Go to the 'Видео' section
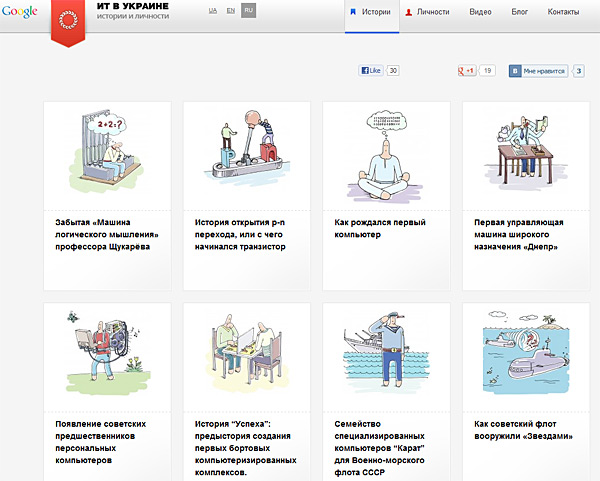Image resolution: width=600 pixels, height=481 pixels. (480, 12)
